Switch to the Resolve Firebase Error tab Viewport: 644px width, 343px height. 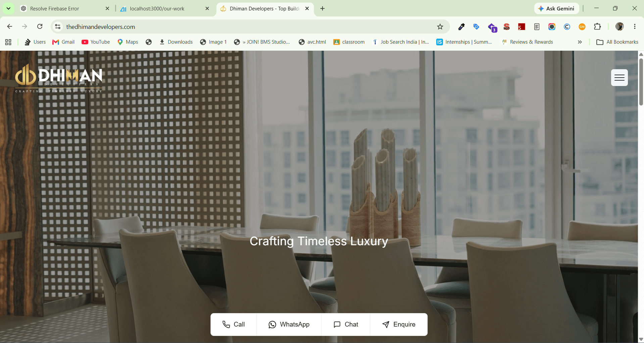point(64,9)
